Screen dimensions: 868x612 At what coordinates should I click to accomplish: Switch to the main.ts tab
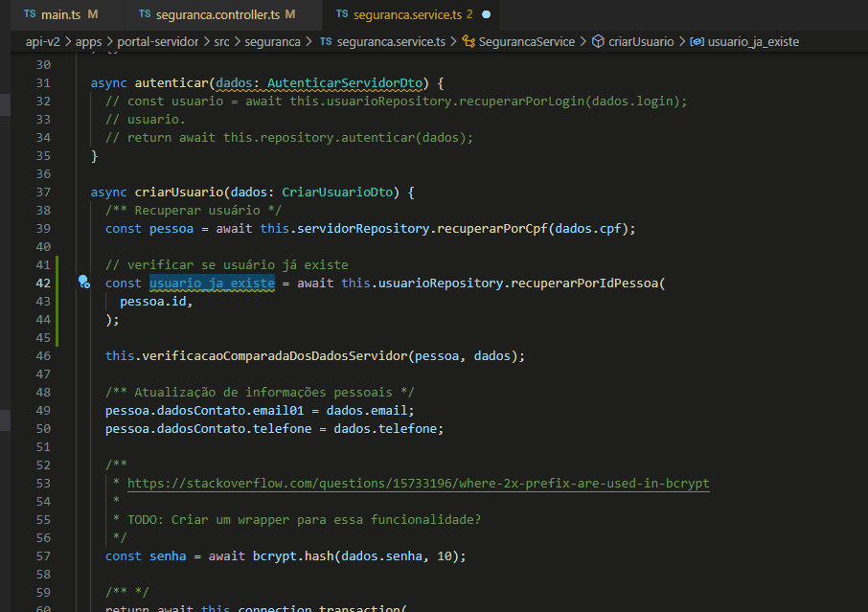(61, 14)
